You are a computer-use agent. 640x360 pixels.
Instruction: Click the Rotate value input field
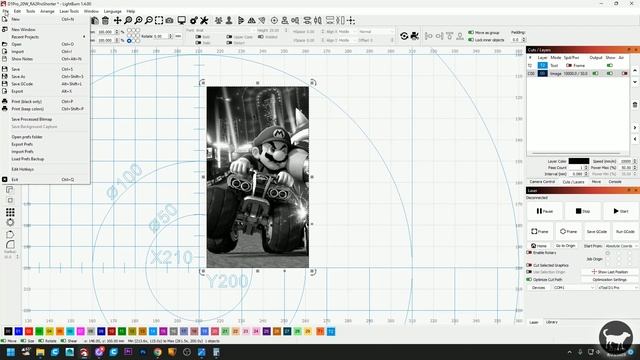click(x=162, y=36)
